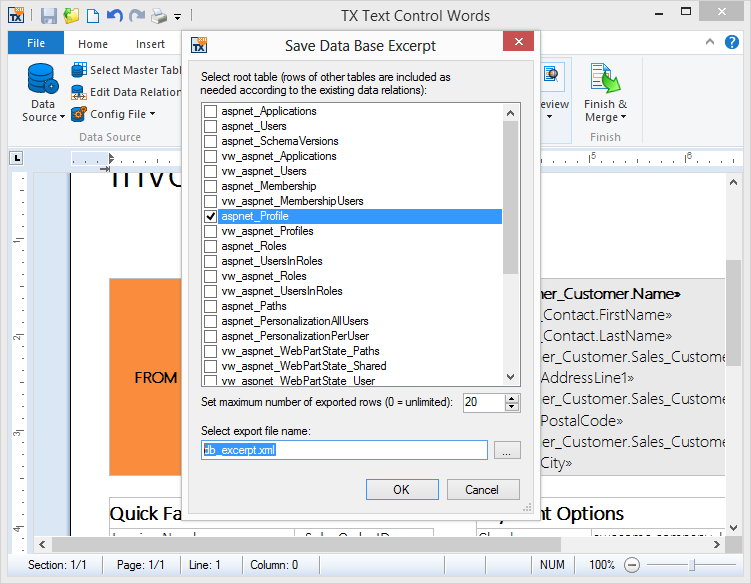The image size is (751, 584).
Task: Click the Print icon in title bar
Action: (x=158, y=16)
